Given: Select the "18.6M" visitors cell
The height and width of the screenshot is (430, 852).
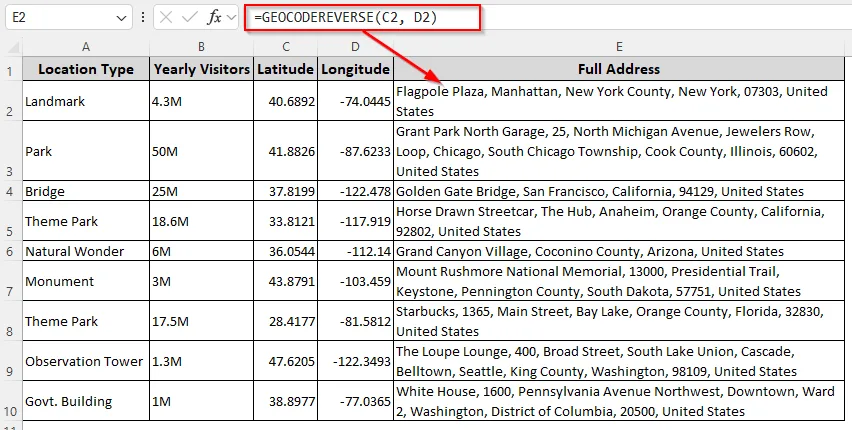Looking at the screenshot, I should 202,221.
